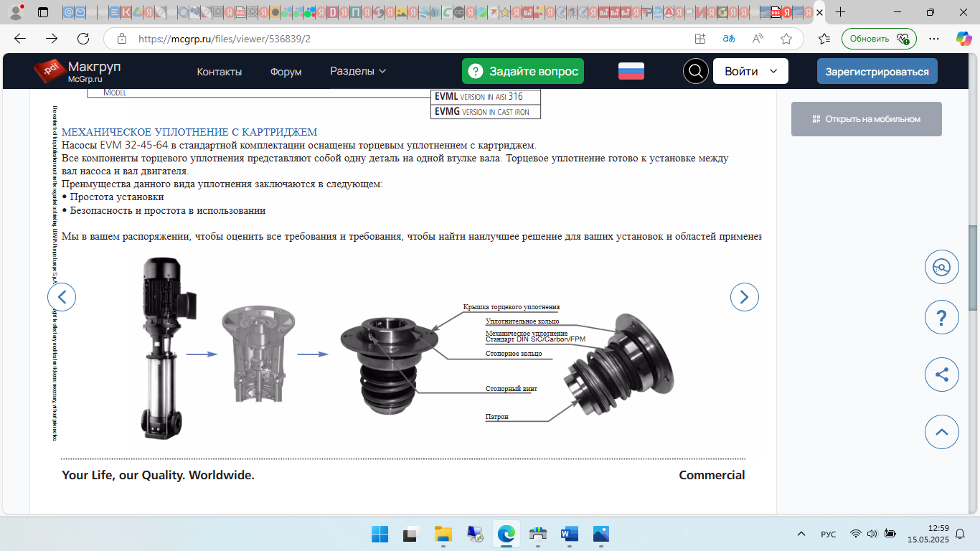
Task: Open Task View in taskbar
Action: tap(411, 534)
